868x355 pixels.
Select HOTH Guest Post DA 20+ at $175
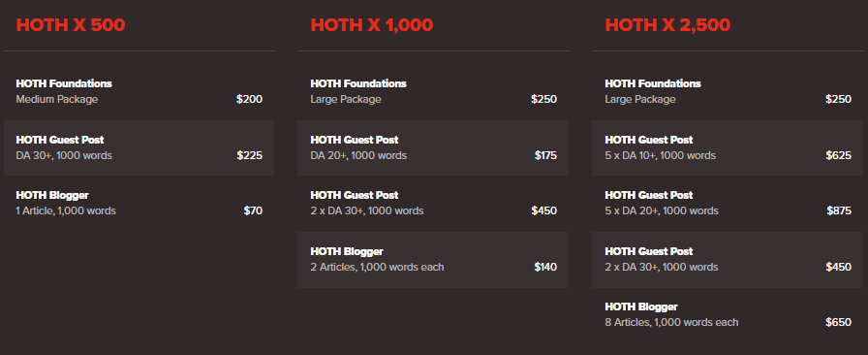[x=433, y=147]
